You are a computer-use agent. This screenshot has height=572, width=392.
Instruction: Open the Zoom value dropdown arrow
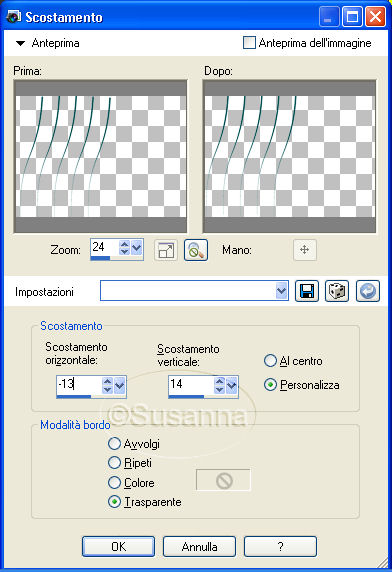tap(137, 248)
